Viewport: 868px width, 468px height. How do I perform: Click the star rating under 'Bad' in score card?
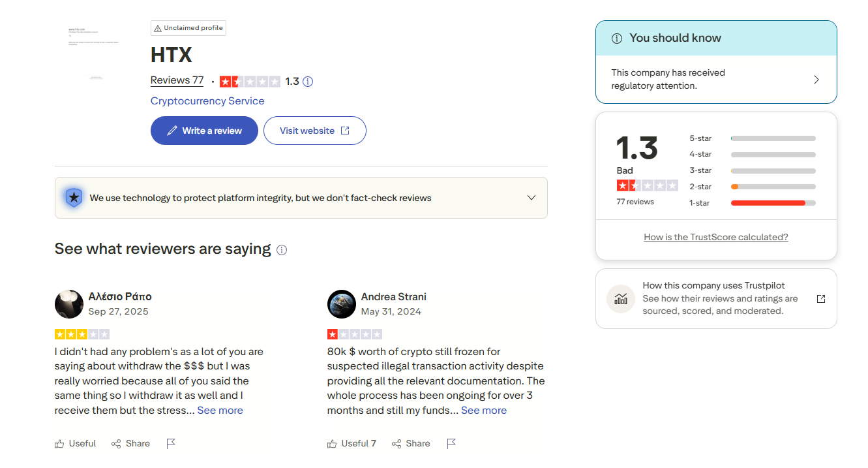tap(647, 186)
